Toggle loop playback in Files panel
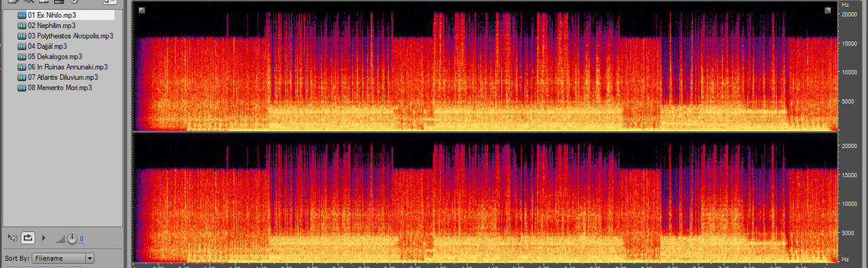The width and height of the screenshot is (868, 268). [28, 238]
